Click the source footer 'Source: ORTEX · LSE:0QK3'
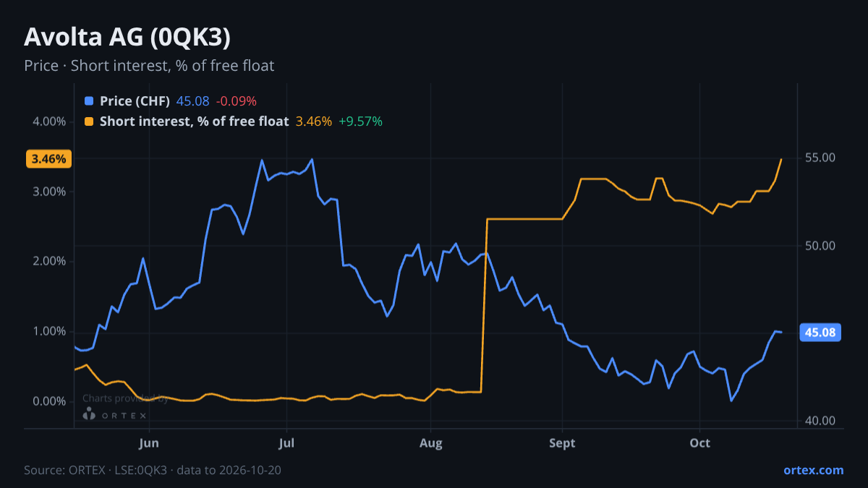This screenshot has width=868, height=488. coord(95,470)
